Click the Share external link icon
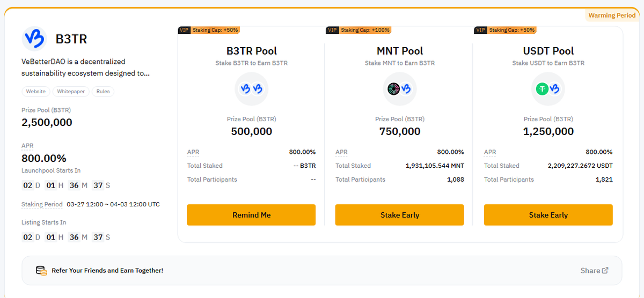644x298 pixels. [605, 271]
